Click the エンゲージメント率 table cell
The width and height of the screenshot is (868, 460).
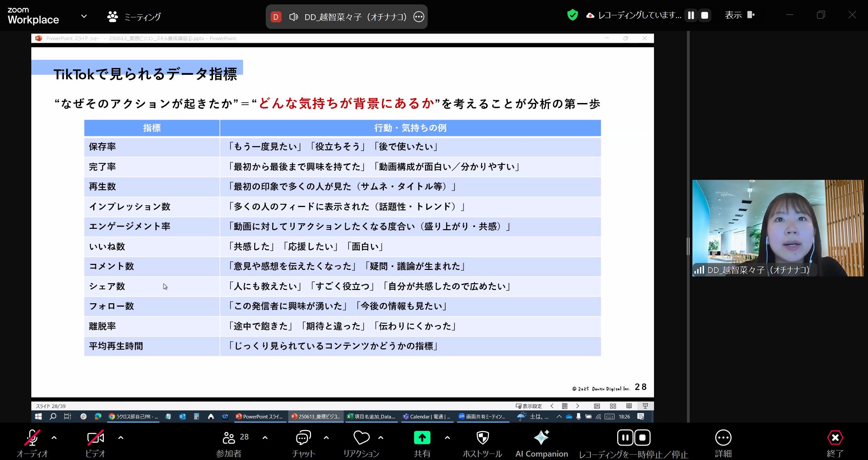(x=152, y=226)
